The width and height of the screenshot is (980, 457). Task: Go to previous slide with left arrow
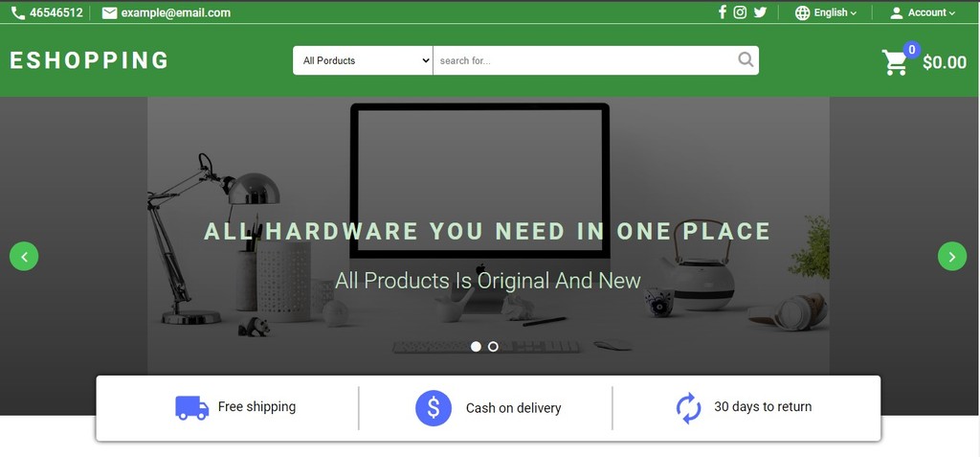[x=24, y=256]
